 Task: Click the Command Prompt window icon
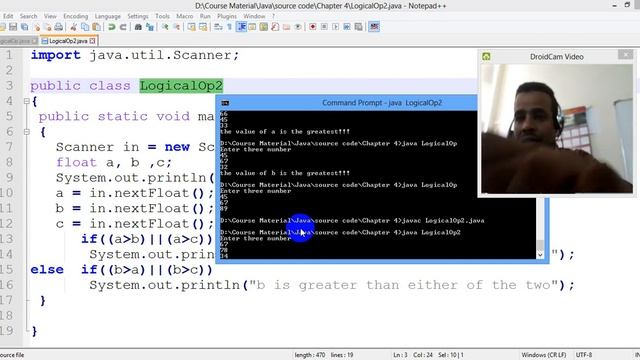pos(225,103)
